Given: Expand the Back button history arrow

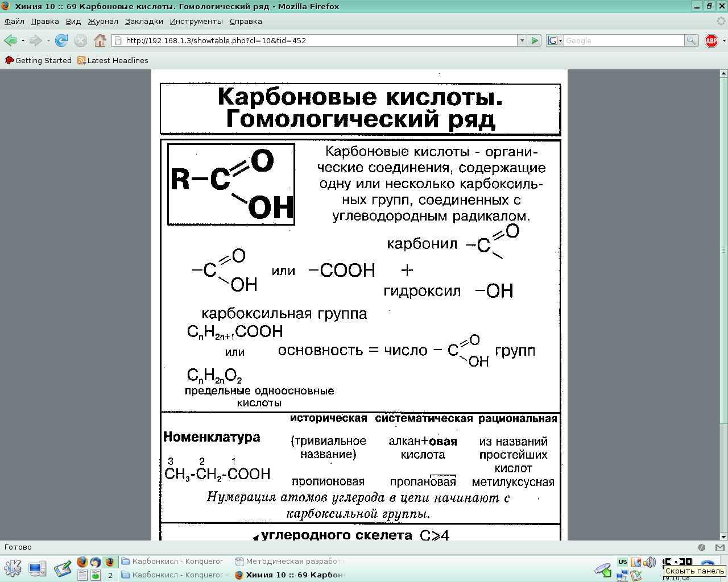Looking at the screenshot, I should [23, 40].
